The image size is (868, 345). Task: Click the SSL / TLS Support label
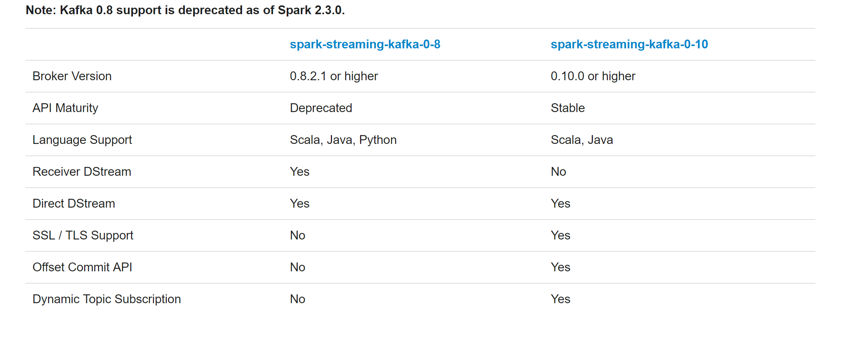(83, 235)
